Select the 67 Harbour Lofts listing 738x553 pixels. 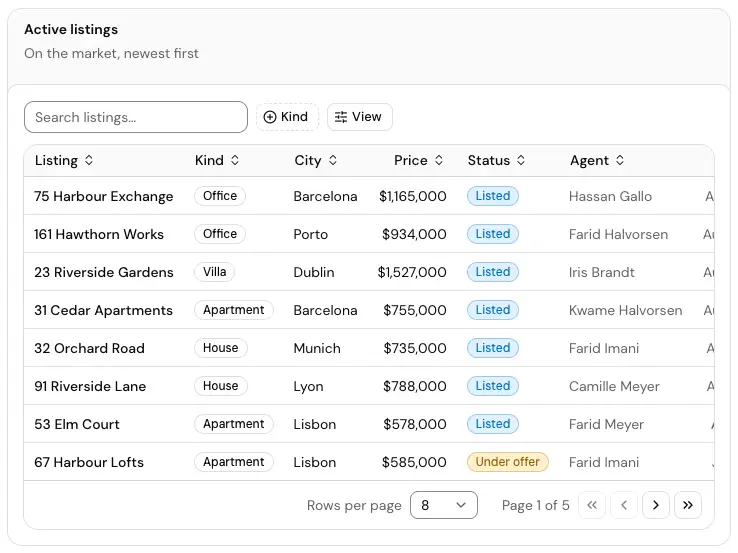[89, 462]
